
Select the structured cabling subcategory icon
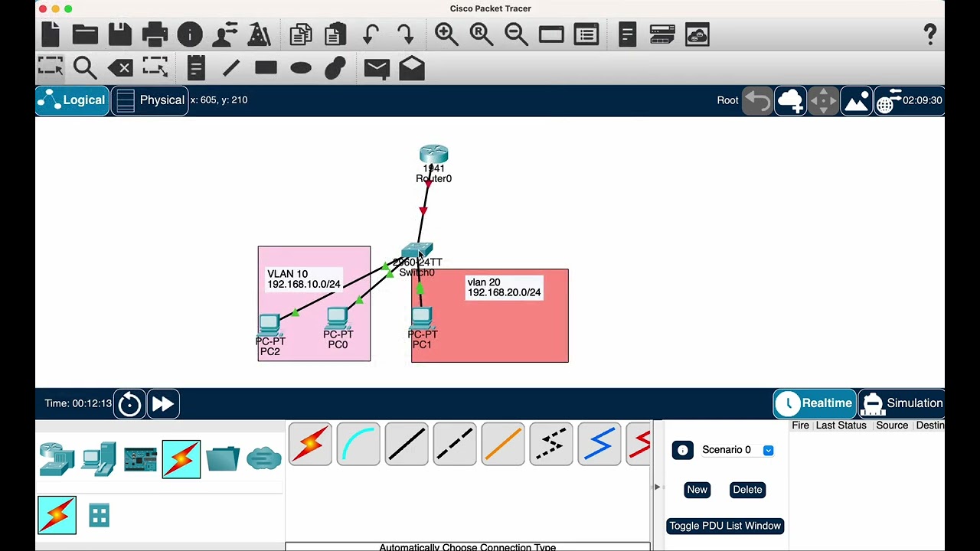pyautogui.click(x=99, y=515)
